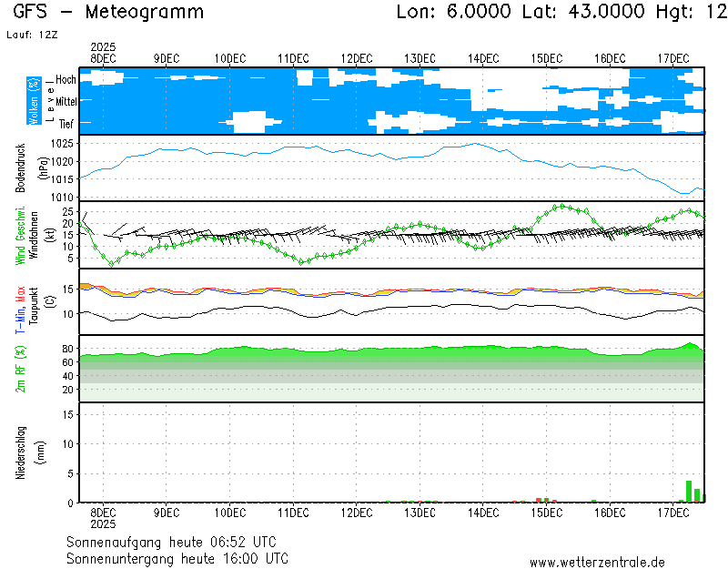The width and height of the screenshot is (728, 569).
Task: Click the Mittel cloud level label
Action: pos(66,102)
